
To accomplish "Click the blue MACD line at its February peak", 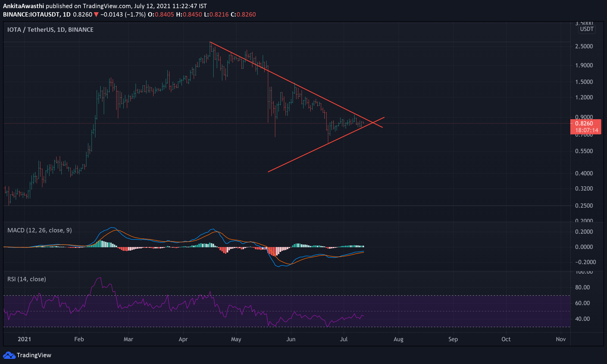I will pos(112,228).
